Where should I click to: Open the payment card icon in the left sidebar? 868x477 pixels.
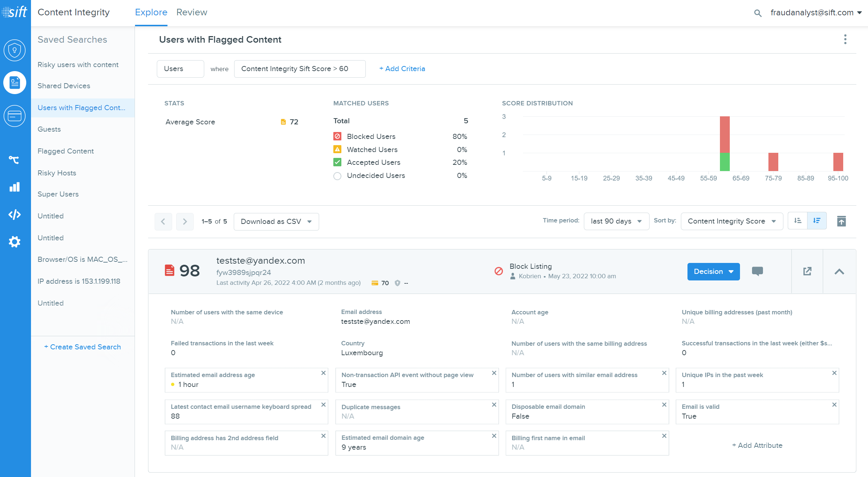[15, 116]
